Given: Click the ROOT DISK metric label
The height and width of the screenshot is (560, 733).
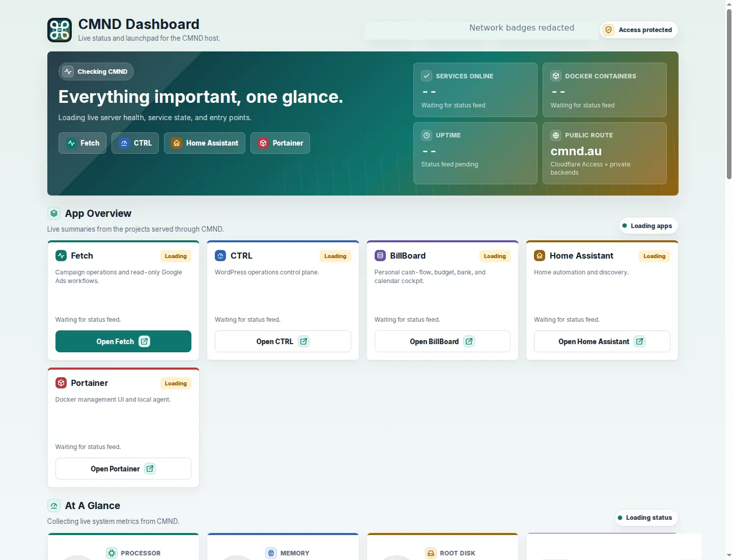Looking at the screenshot, I should pyautogui.click(x=458, y=553).
